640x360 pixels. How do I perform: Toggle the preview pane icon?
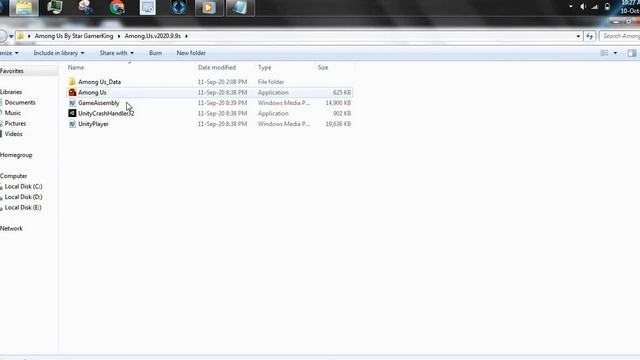click(632, 53)
